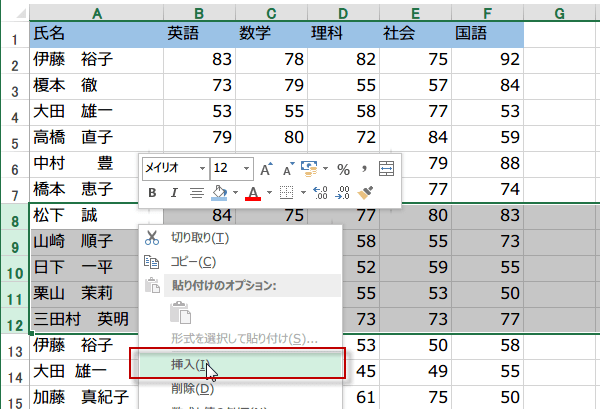The height and width of the screenshot is (409, 600).
Task: Click Decrease Decimal icon
Action: click(342, 193)
